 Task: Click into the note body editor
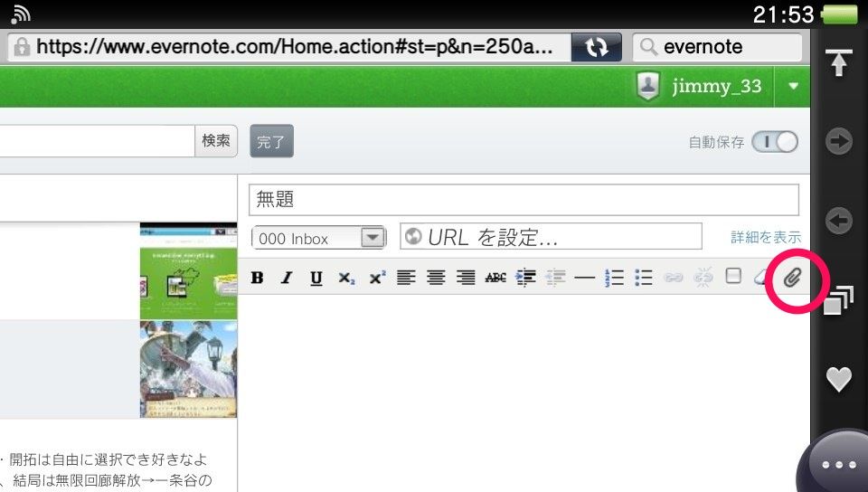[524, 393]
